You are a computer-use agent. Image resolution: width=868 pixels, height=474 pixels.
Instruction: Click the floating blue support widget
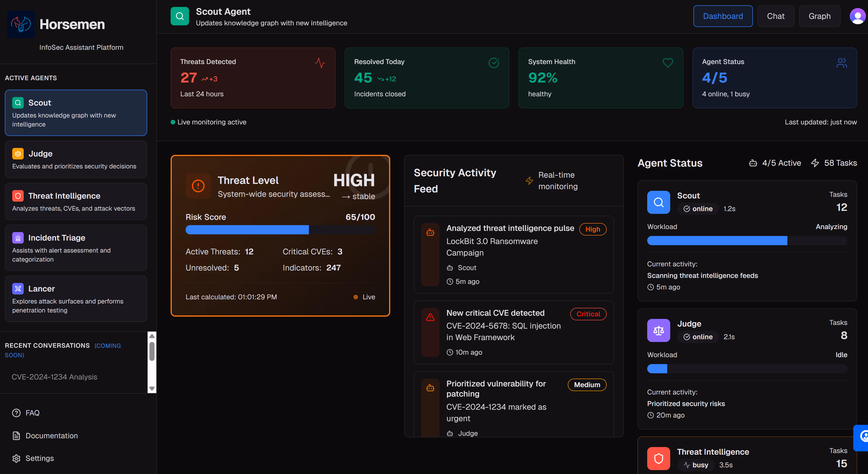coord(862,437)
